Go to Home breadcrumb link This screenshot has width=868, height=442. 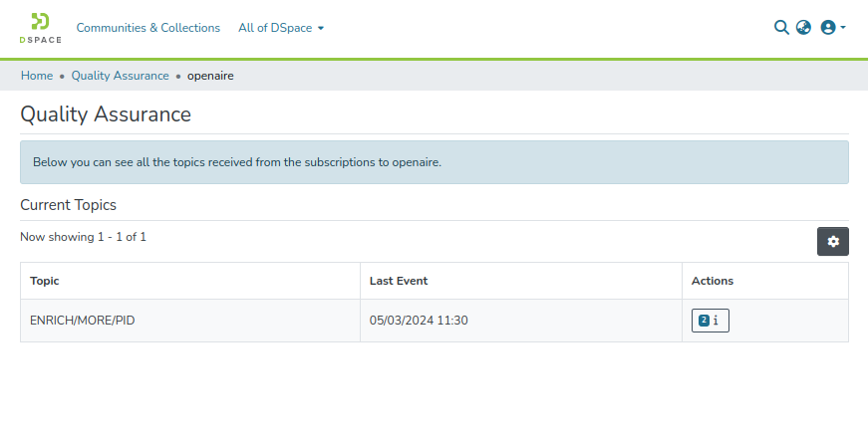pyautogui.click(x=37, y=76)
